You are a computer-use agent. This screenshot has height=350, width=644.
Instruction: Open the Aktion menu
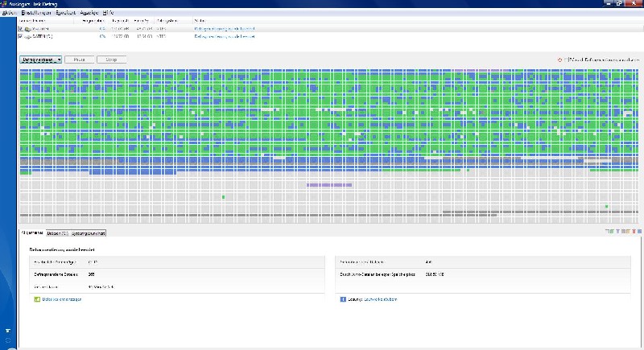tap(10, 13)
